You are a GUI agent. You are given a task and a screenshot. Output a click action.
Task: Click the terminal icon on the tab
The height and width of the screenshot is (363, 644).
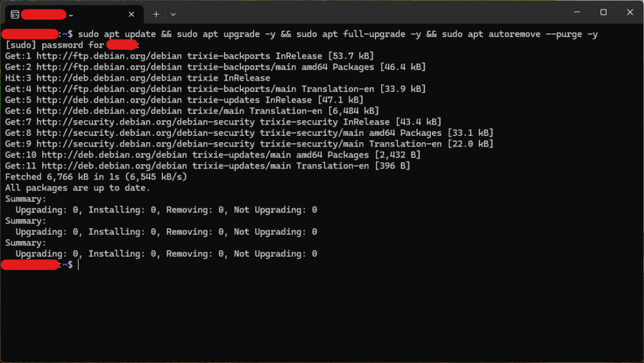(x=15, y=14)
